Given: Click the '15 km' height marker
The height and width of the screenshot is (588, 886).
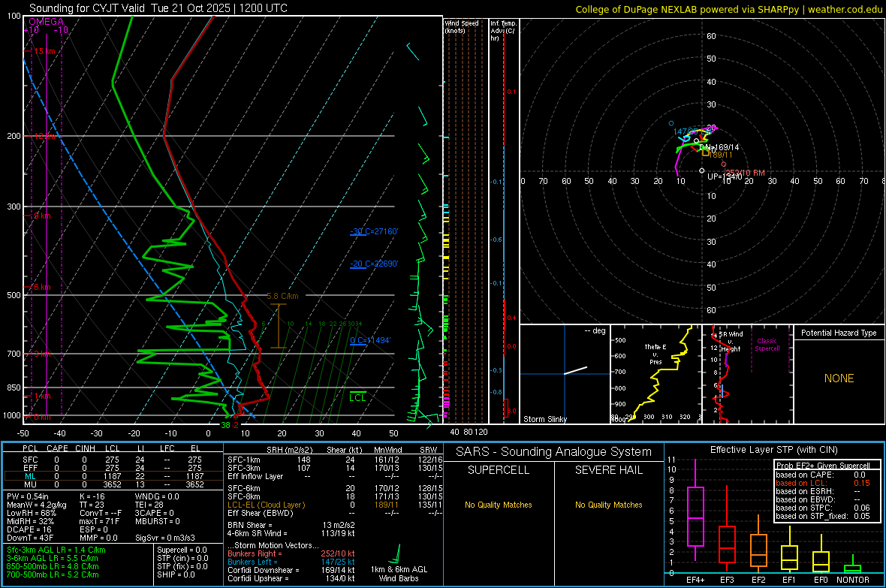Looking at the screenshot, I should tap(44, 52).
